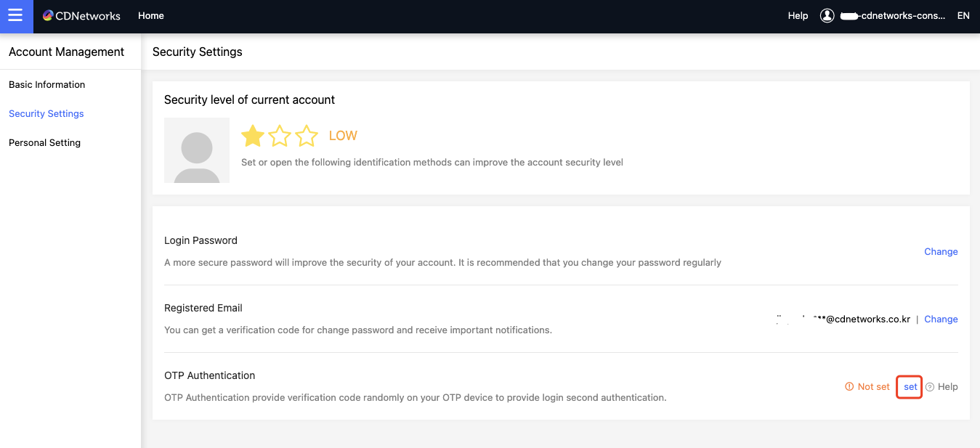980x448 pixels.
Task: Click the gray account avatar placeholder
Action: click(197, 150)
